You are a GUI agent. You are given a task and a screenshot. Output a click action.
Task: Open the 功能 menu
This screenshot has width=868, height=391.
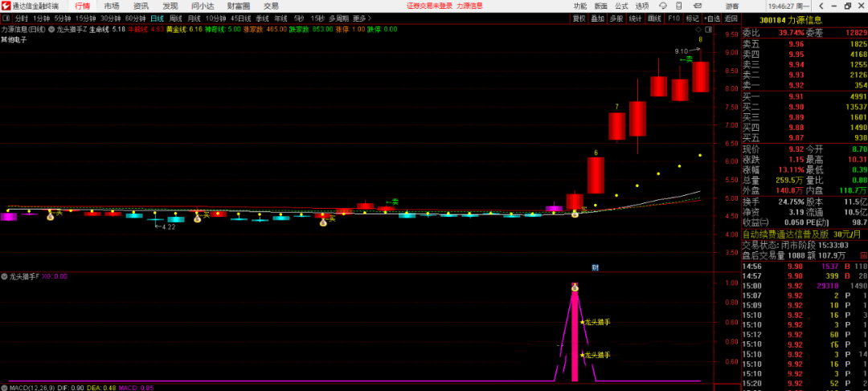[x=580, y=6]
